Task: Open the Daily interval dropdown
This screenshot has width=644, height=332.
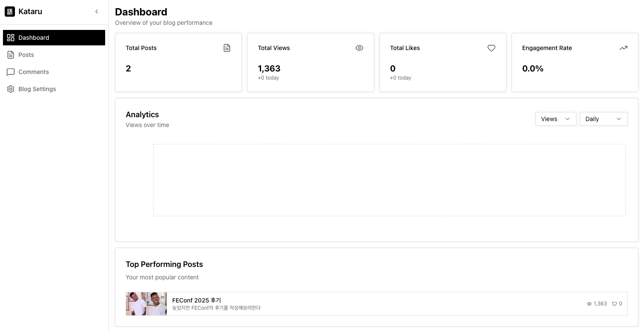Action: pyautogui.click(x=603, y=119)
